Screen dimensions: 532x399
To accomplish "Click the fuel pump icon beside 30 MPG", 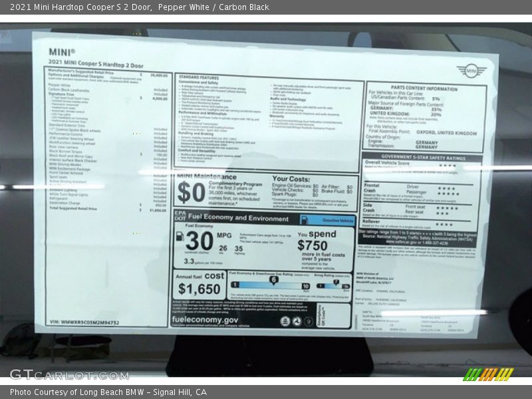I will click(180, 237).
